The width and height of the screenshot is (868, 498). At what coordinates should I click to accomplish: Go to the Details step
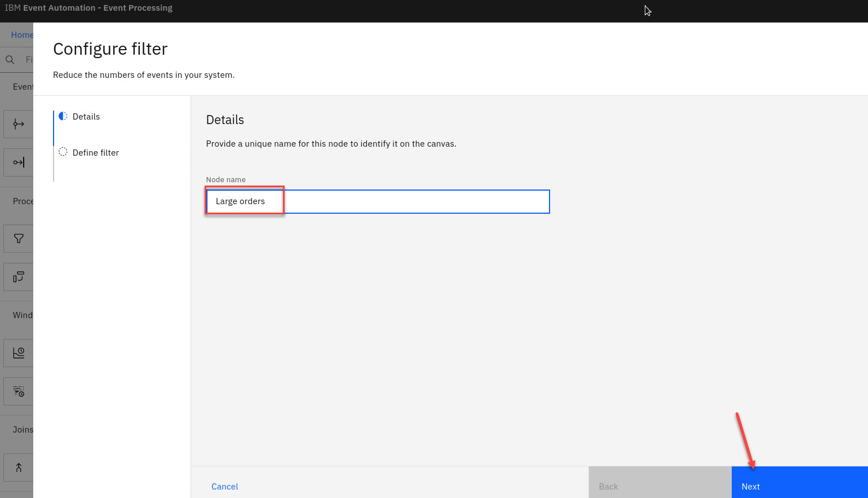click(x=86, y=117)
